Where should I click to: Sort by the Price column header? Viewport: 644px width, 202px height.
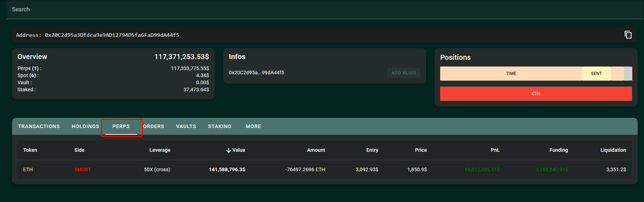(x=421, y=150)
